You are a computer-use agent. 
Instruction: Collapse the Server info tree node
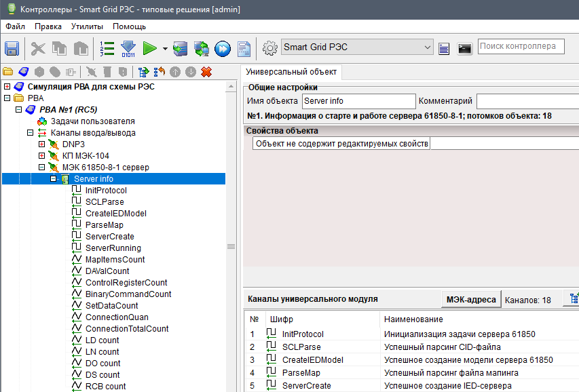[x=54, y=179]
